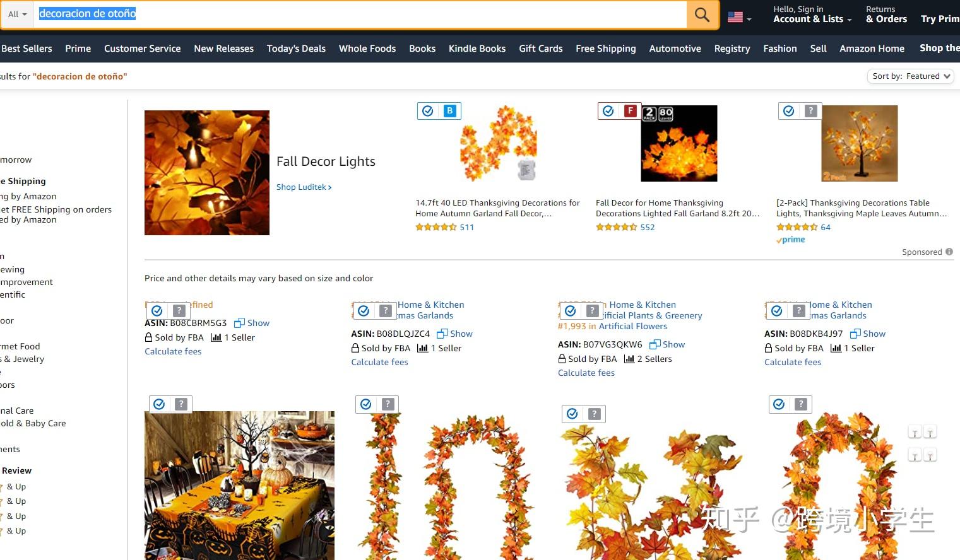This screenshot has height=560, width=960.
Task: Open the Sort by Featured dropdown
Action: click(x=910, y=76)
